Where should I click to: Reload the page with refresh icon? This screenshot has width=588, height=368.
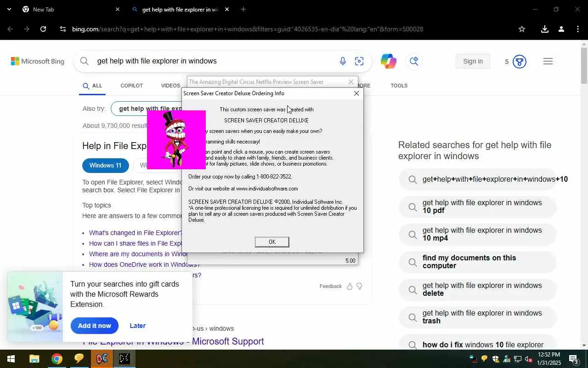click(43, 29)
